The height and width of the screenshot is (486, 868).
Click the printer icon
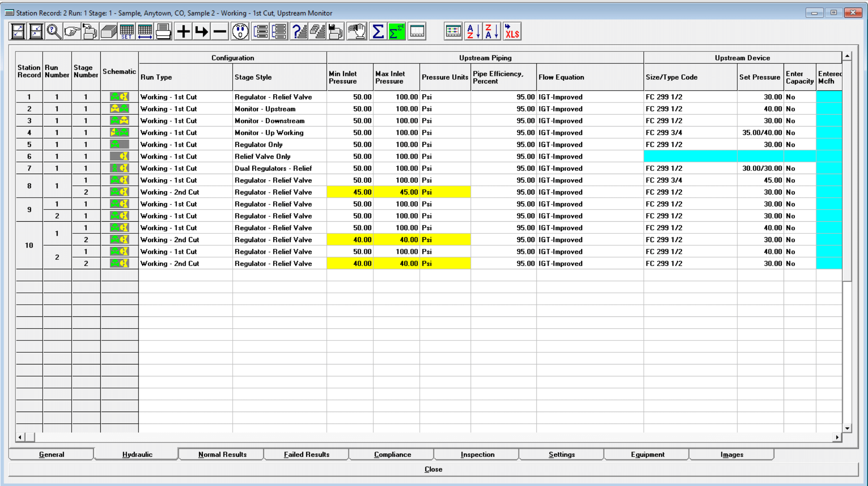(x=163, y=32)
